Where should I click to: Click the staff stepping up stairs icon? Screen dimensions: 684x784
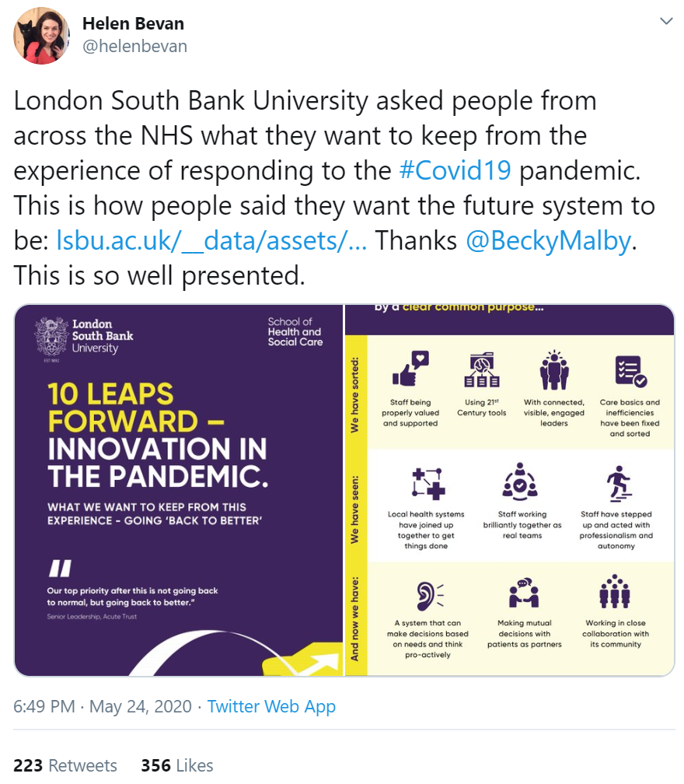click(x=618, y=484)
